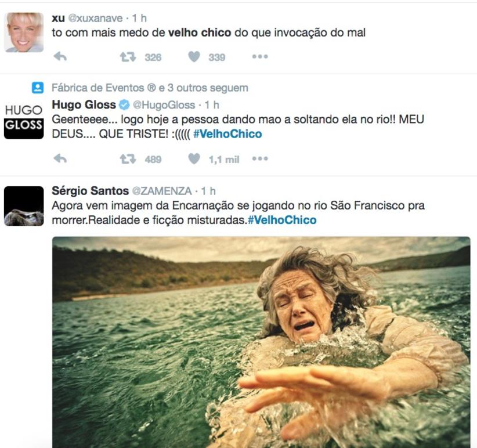Open more options on Hugo Gloss tweet
This screenshot has width=477, height=448.
point(260,158)
